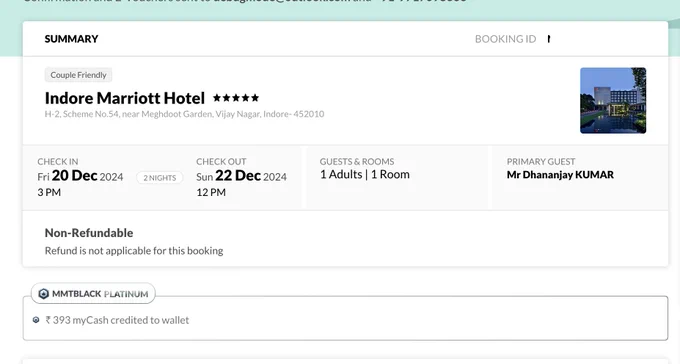The width and height of the screenshot is (680, 364).
Task: Select the Couple Friendly tag
Action: (x=78, y=75)
